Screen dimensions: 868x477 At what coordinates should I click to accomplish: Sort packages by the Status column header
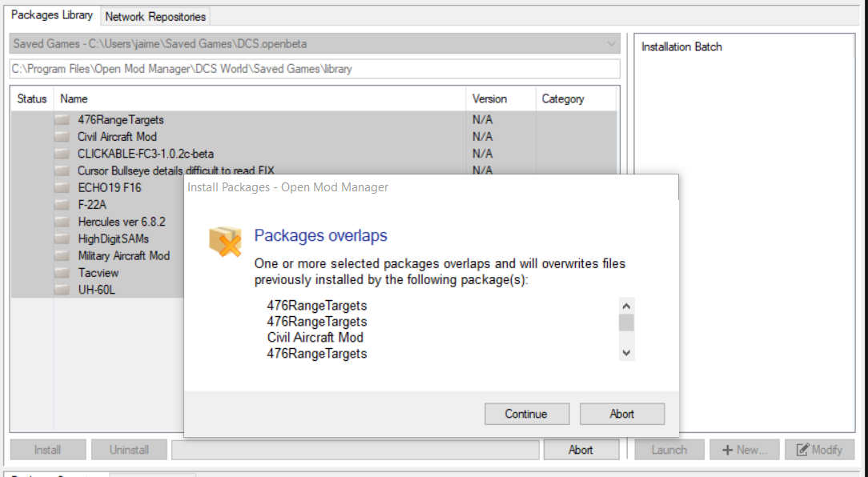click(x=32, y=99)
